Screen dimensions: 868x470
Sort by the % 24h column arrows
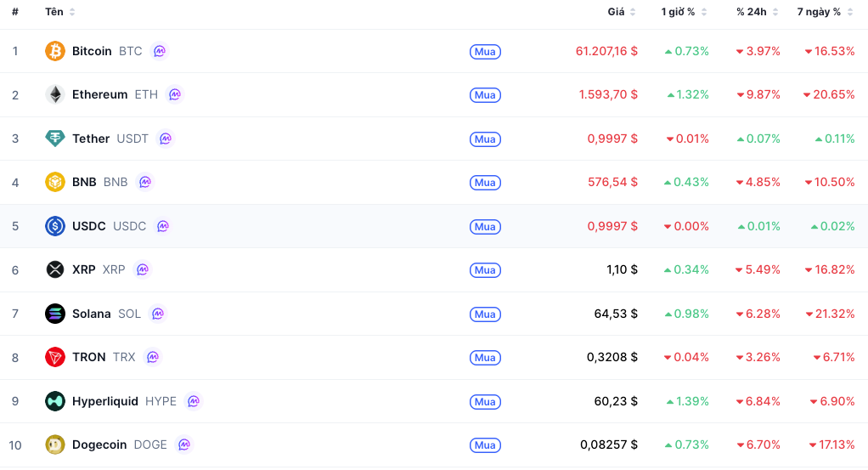pyautogui.click(x=775, y=12)
